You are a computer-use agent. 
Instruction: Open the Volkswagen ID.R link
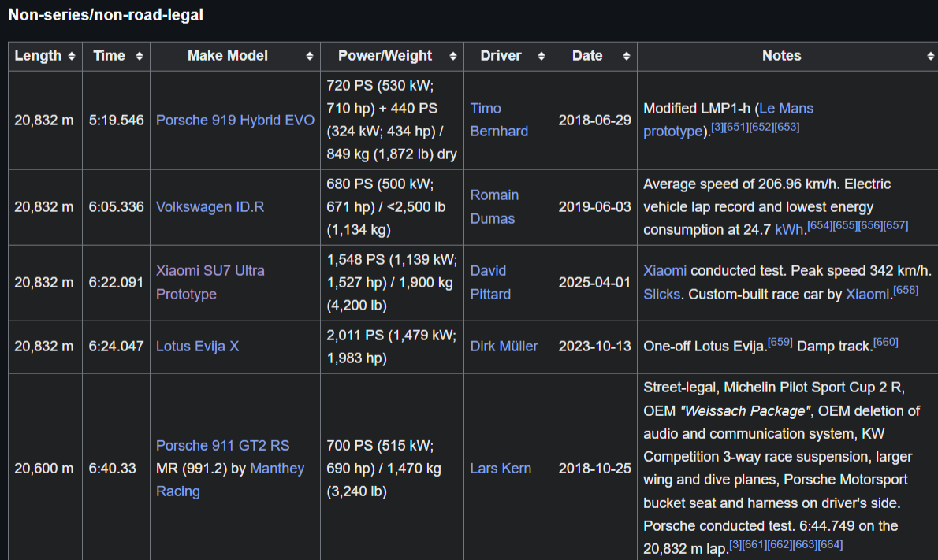(x=210, y=207)
